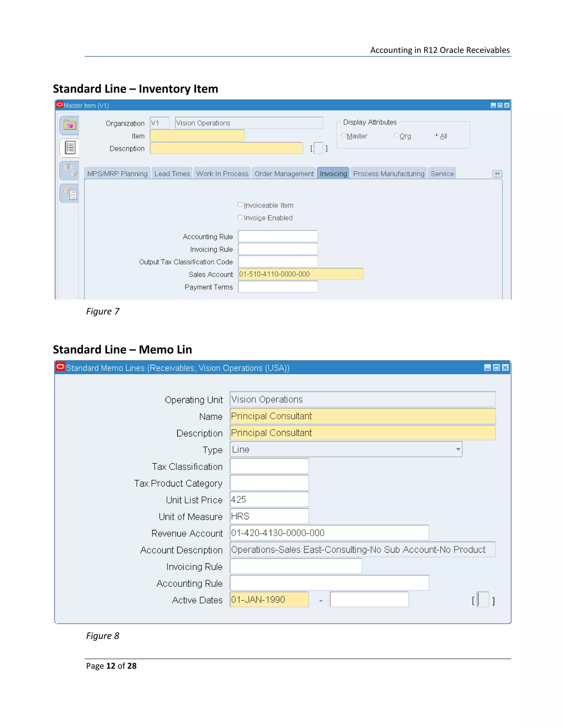563x728 pixels.
Task: Click the Master Item Description field
Action: (x=227, y=148)
